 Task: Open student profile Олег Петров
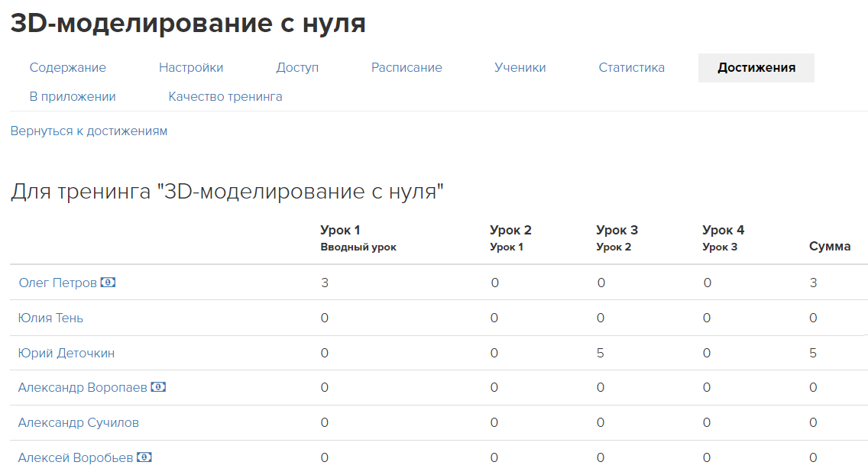[x=57, y=283]
